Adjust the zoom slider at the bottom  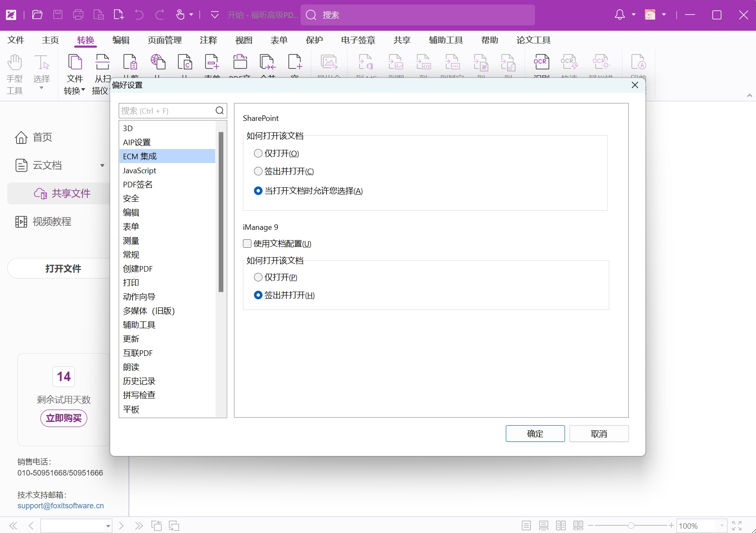point(630,525)
